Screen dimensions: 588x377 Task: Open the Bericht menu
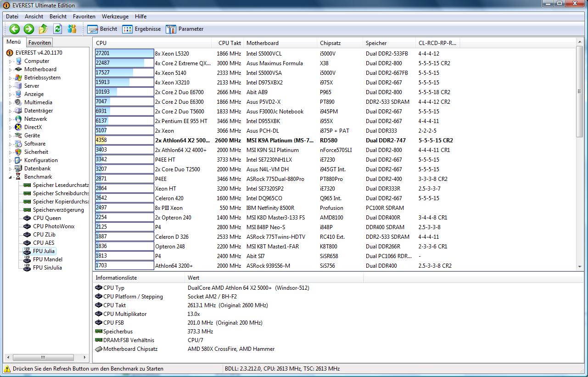coord(58,17)
